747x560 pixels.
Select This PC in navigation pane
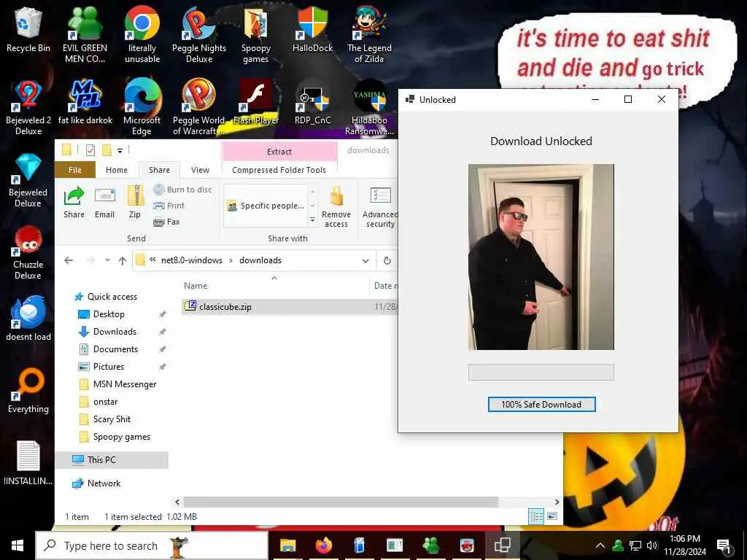[x=112, y=459]
